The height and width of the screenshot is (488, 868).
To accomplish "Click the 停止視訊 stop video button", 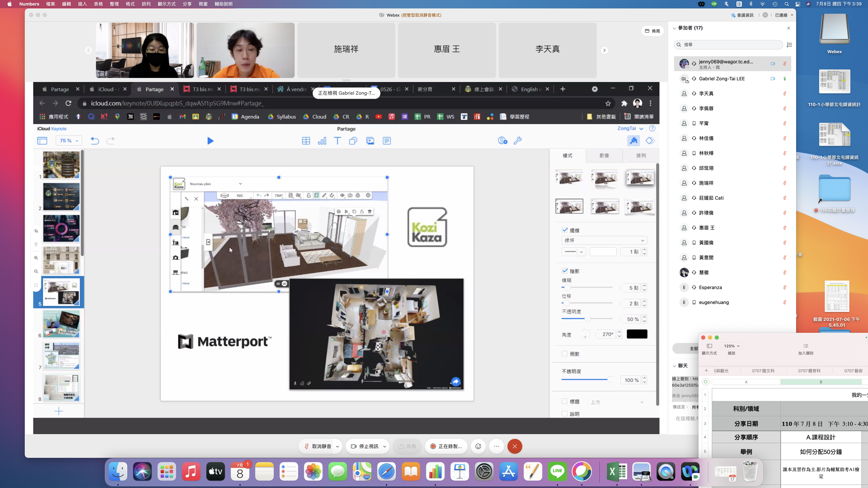I will click(x=364, y=446).
